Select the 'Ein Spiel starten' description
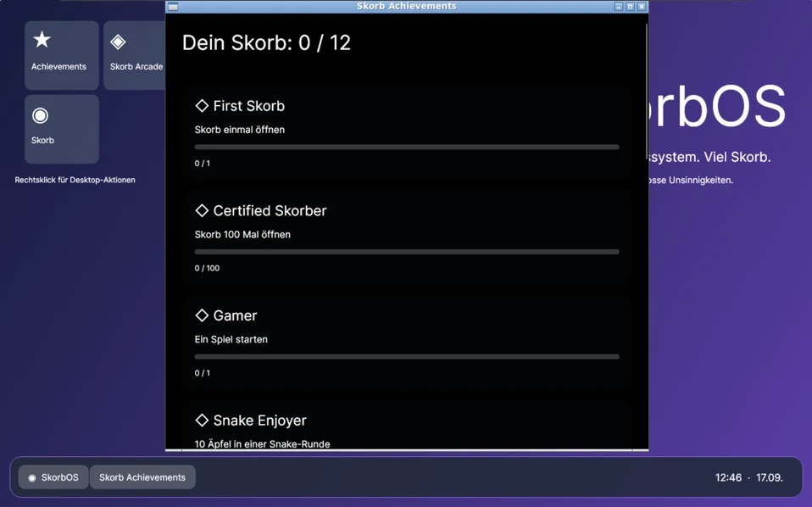 (231, 339)
